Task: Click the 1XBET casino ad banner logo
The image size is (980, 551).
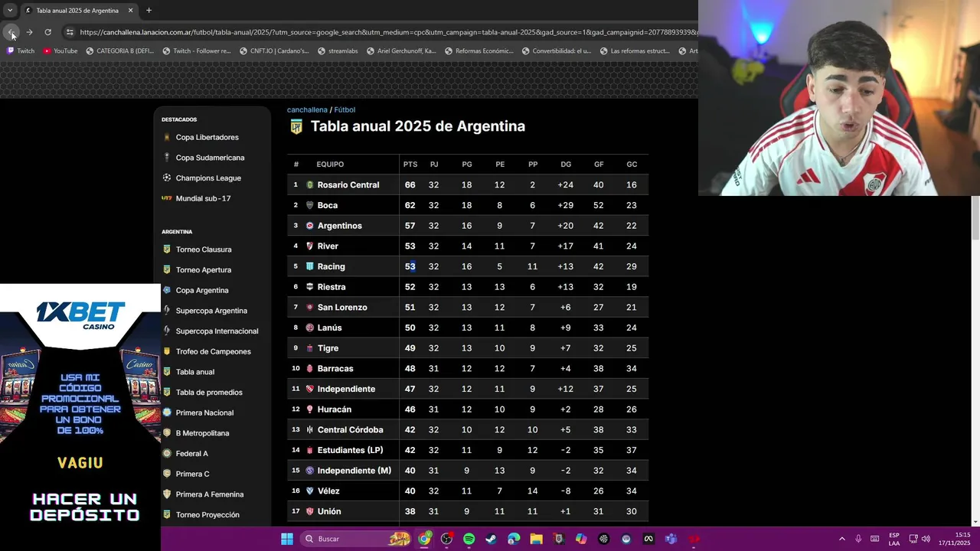Action: tap(80, 315)
